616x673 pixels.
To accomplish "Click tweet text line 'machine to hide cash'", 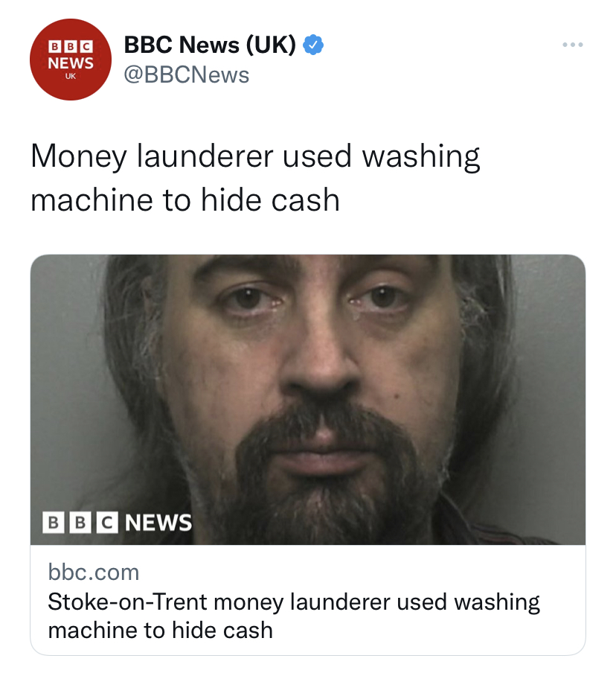I will pos(185,200).
